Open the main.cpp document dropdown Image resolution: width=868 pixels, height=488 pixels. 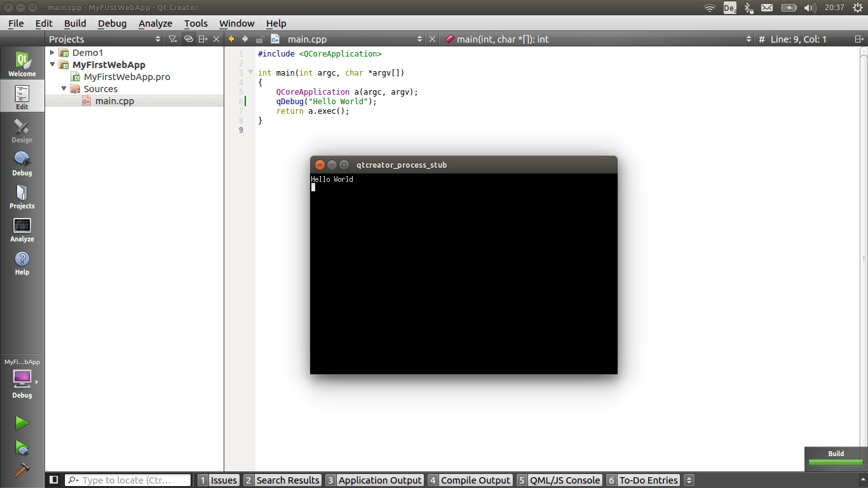(419, 39)
